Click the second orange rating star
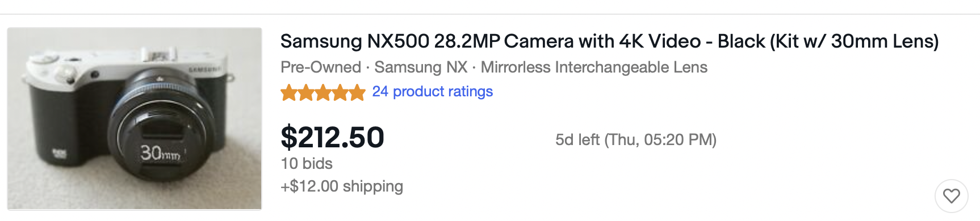The height and width of the screenshot is (221, 980). [x=306, y=92]
